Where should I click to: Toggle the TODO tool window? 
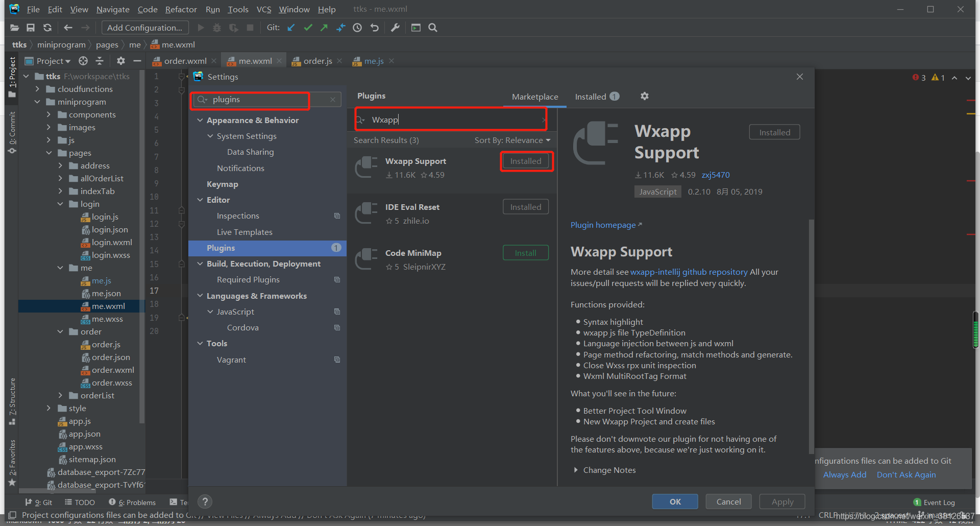(80, 503)
